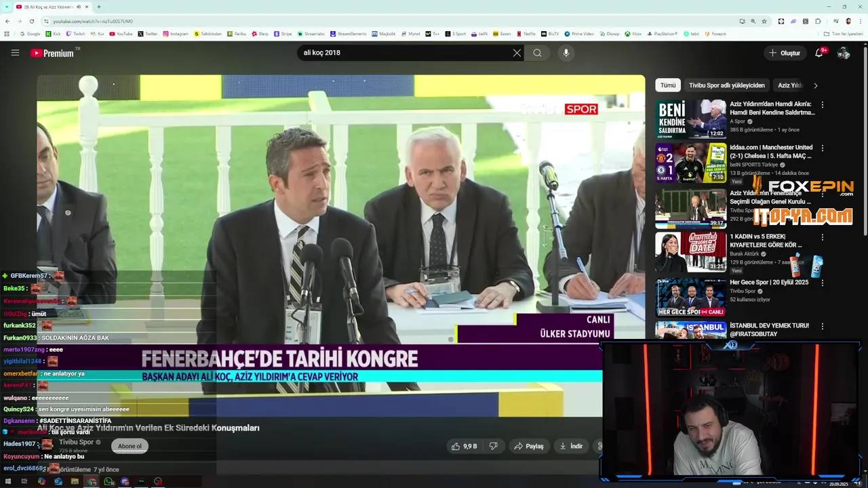The image size is (868, 488).
Task: Open the StreamElements bookmark
Action: click(348, 33)
